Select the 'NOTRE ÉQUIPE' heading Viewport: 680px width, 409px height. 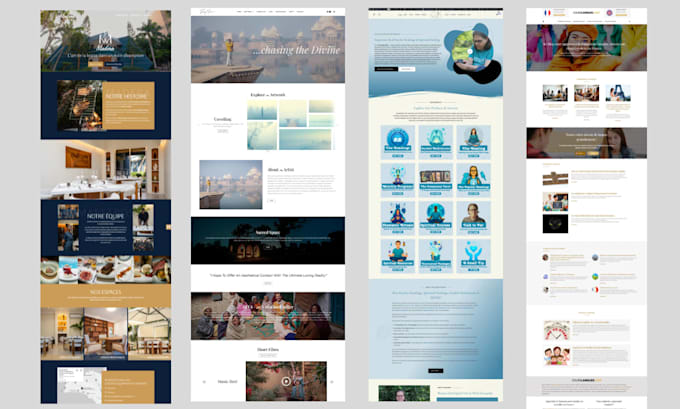tap(105, 216)
